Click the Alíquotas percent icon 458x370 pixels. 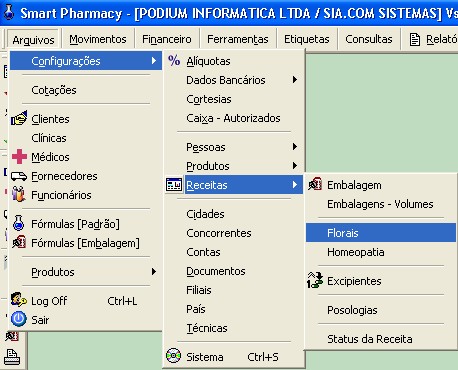(x=174, y=61)
